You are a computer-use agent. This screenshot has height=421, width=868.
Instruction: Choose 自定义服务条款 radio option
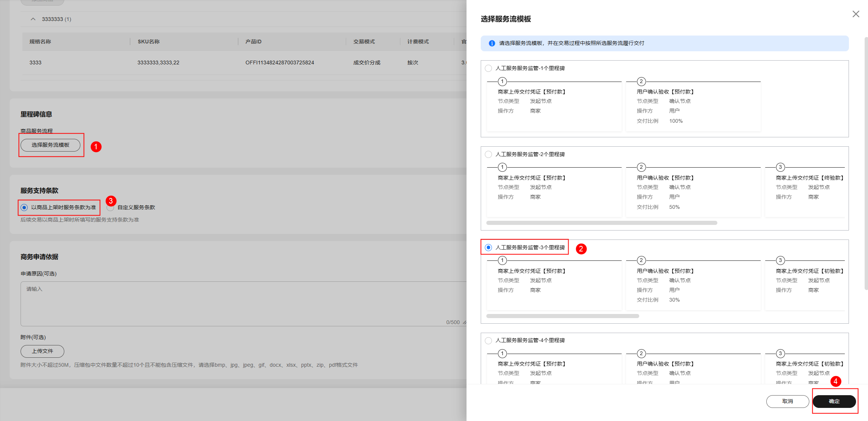point(110,207)
